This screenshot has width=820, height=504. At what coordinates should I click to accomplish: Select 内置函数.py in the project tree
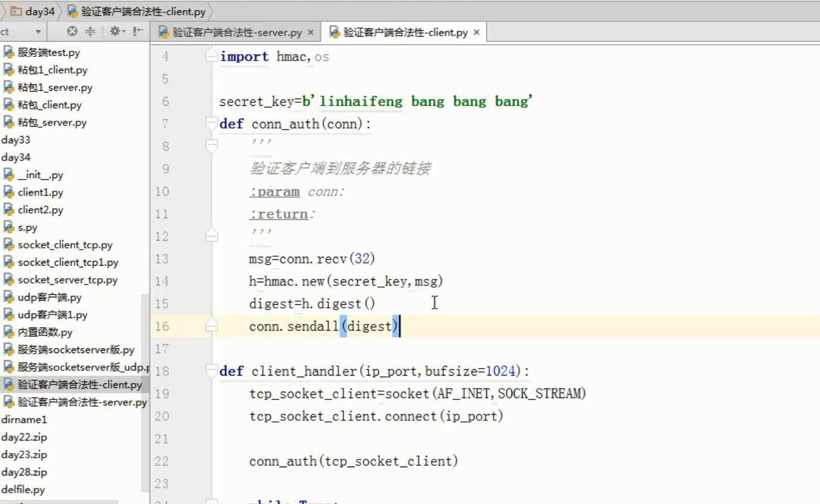click(x=38, y=332)
